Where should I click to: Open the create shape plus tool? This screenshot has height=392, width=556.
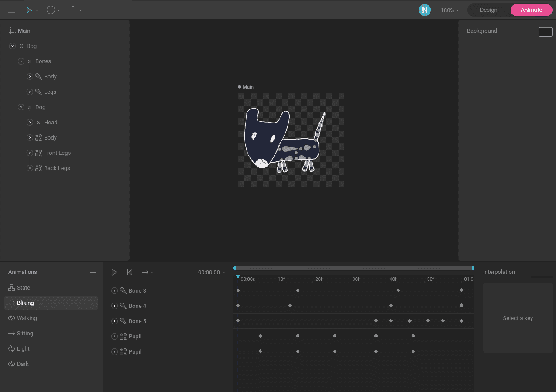point(51,10)
